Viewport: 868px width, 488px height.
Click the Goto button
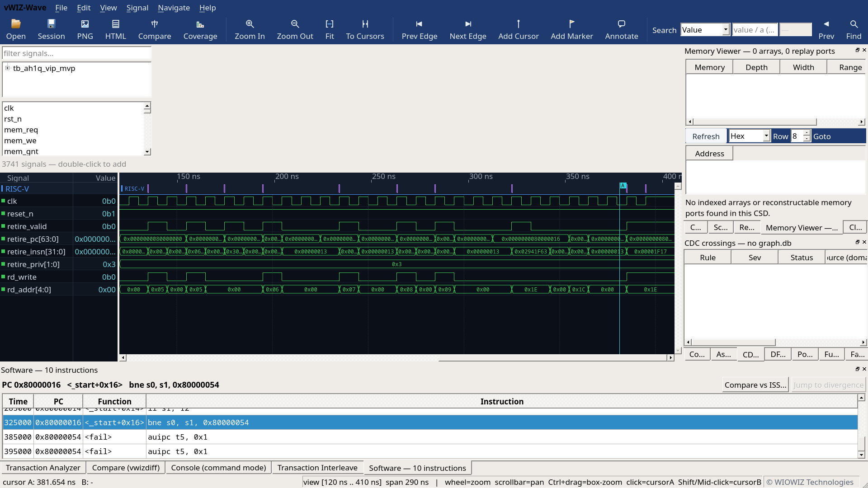tap(822, 136)
